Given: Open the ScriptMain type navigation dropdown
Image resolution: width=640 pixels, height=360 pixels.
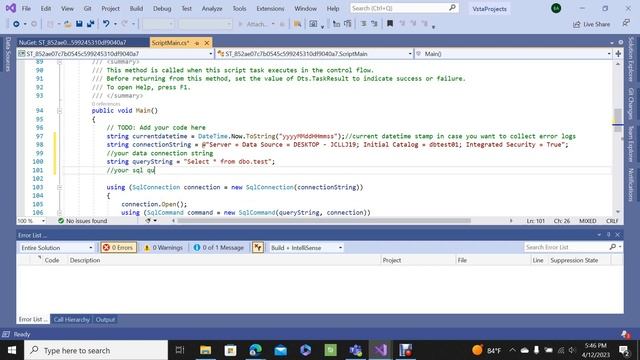Looking at the screenshot, I should 314,53.
